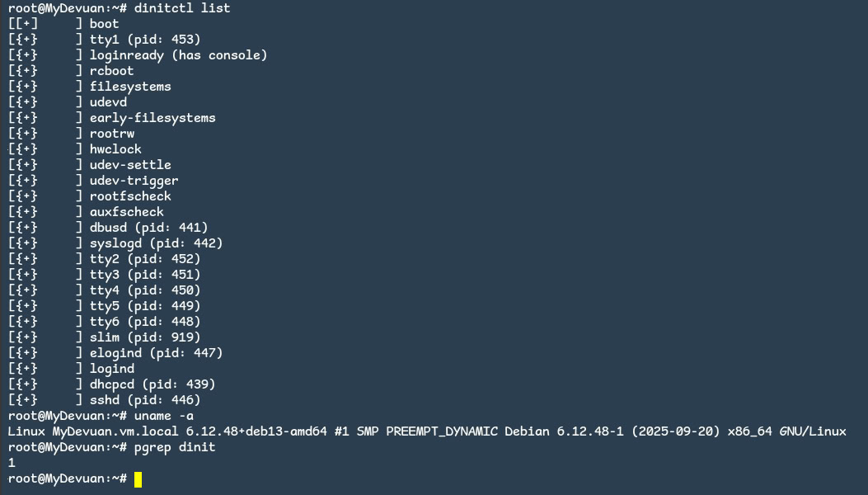Click the "syslogd (pid: 442)" line

pyautogui.click(x=156, y=243)
